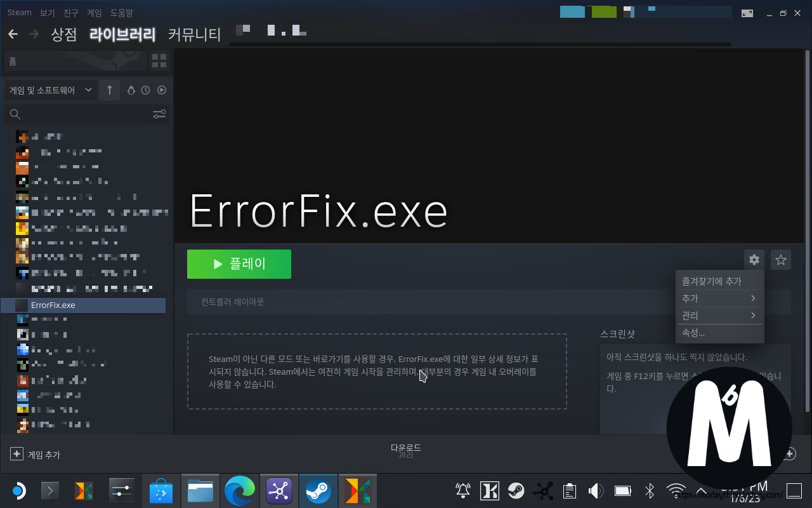The image size is (812, 508).
Task: Open volume speaker tray icon
Action: tap(596, 490)
